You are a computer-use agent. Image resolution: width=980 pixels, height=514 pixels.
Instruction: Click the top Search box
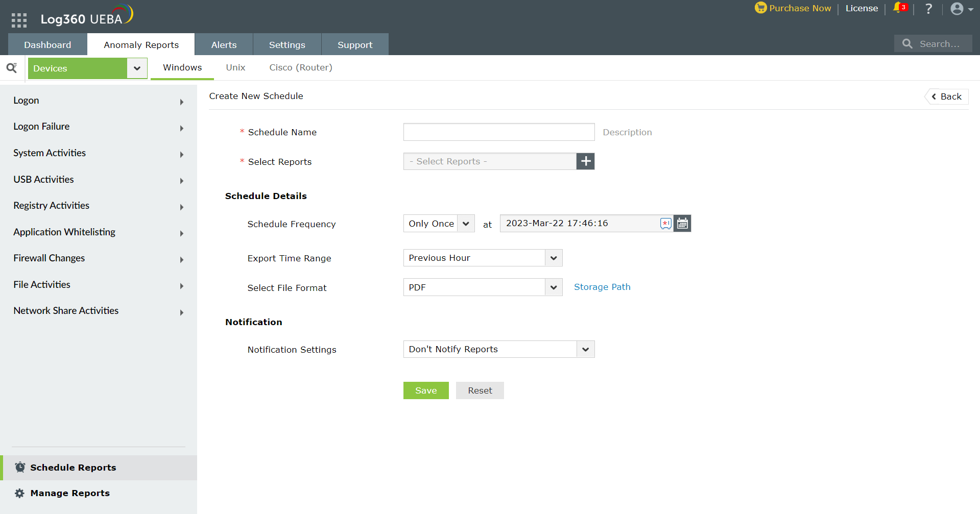pos(933,44)
